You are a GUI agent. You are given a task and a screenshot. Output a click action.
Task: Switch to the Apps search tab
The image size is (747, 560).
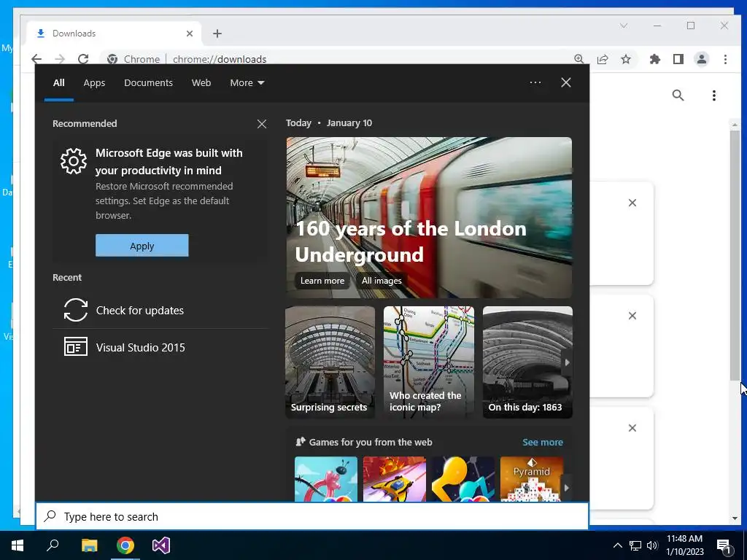(94, 83)
